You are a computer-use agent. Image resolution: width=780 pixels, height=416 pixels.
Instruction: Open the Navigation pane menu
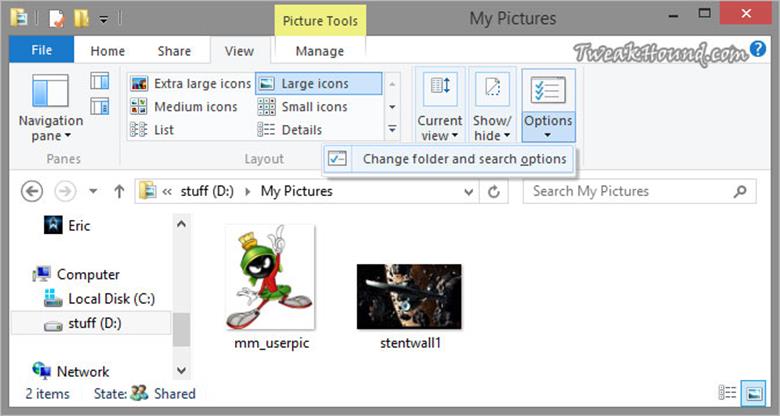pos(51,107)
